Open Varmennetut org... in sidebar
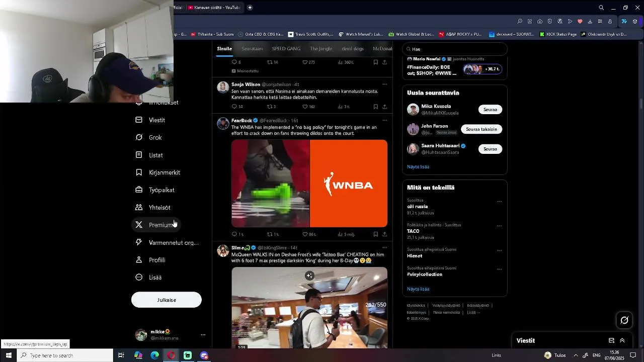Image resolution: width=644 pixels, height=362 pixels. (x=167, y=242)
